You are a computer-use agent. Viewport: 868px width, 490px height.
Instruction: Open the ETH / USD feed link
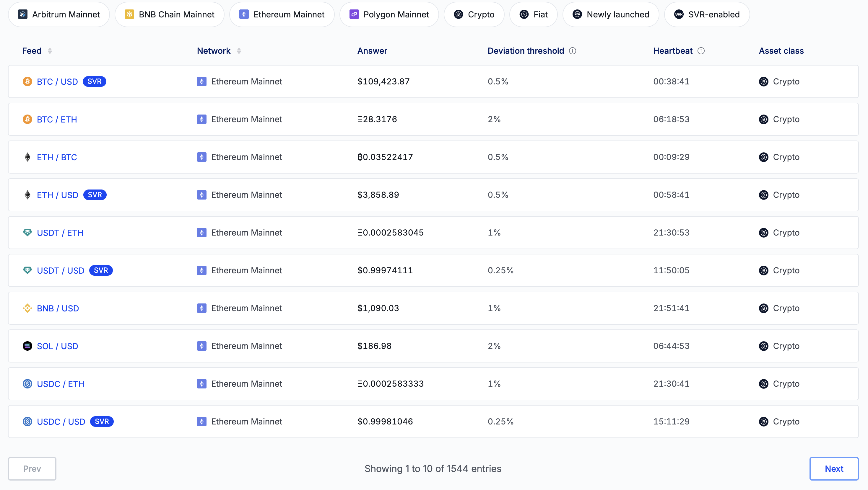[58, 195]
